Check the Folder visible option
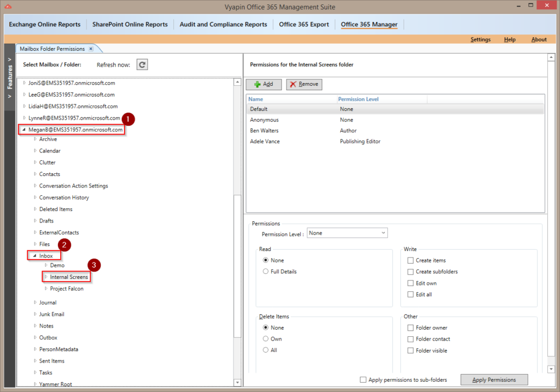Image resolution: width=560 pixels, height=392 pixels. (x=410, y=350)
